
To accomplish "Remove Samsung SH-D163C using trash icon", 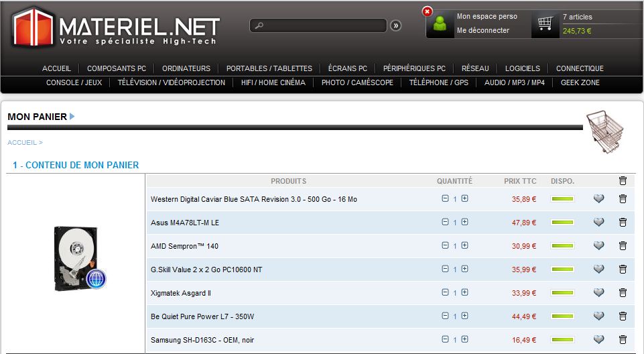I will pos(623,340).
